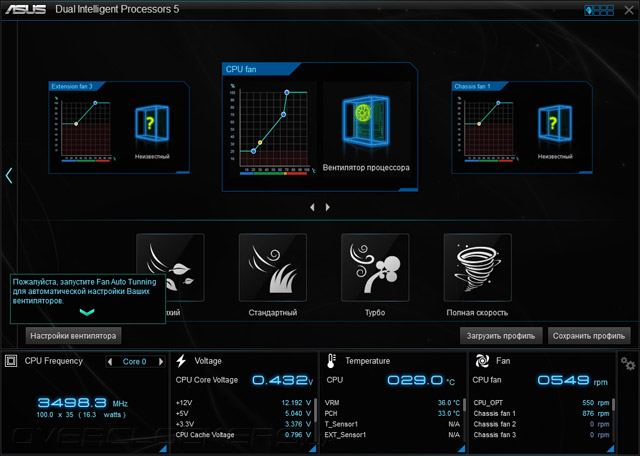Image resolution: width=640 pixels, height=456 pixels.
Task: Click Сохранить профиль button
Action: (589, 336)
